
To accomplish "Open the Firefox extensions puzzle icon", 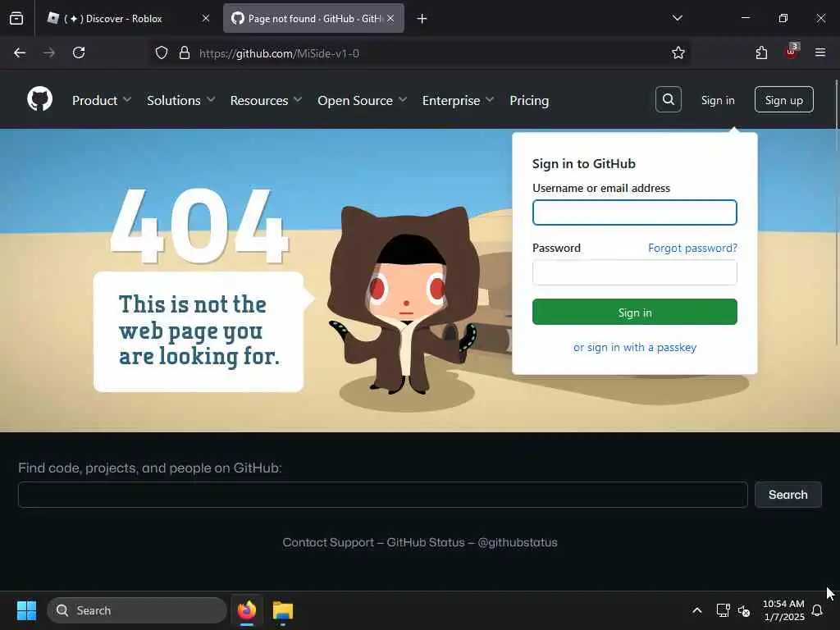I will click(x=761, y=52).
